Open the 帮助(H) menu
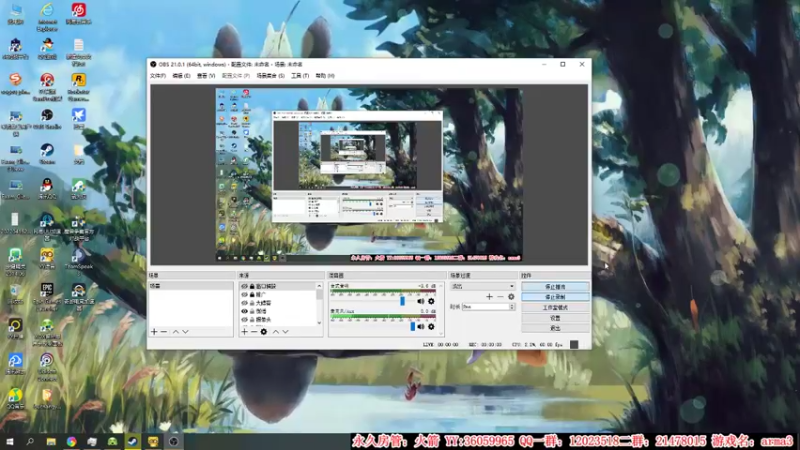 click(325, 76)
